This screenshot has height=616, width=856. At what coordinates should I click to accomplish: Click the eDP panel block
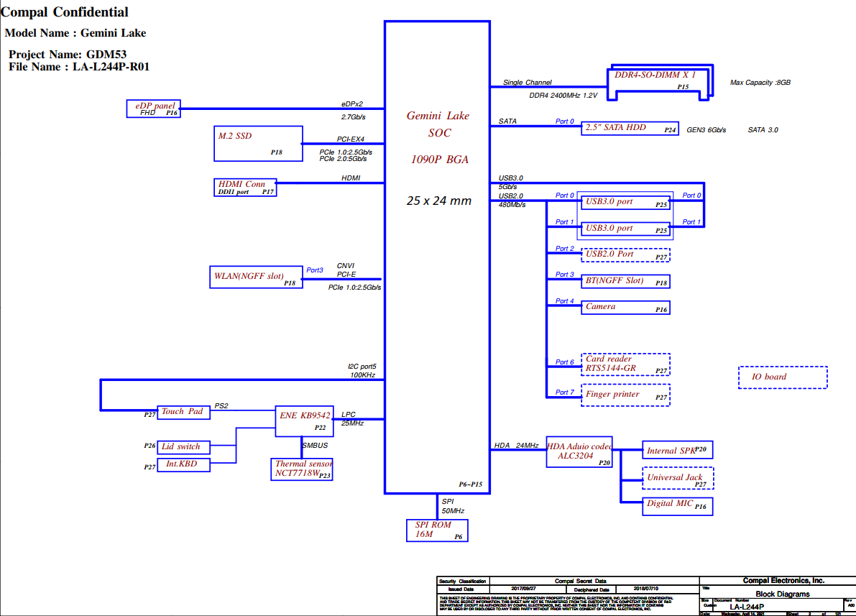153,109
